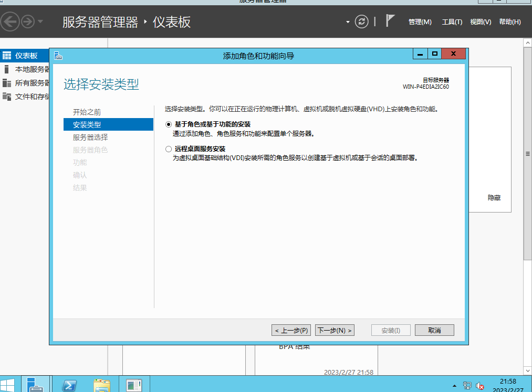This screenshot has height=392, width=532.
Task: Select 文件和存储服务 in the sidebar
Action: (x=25, y=97)
